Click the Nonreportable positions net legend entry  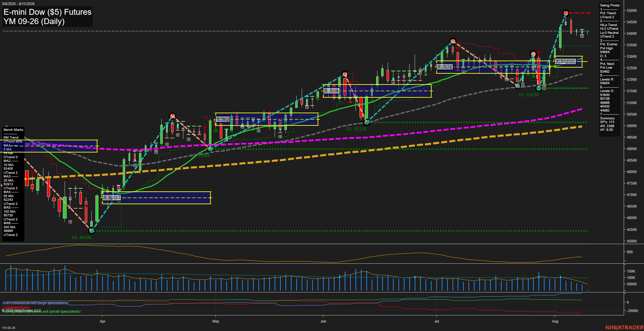tap(42, 311)
